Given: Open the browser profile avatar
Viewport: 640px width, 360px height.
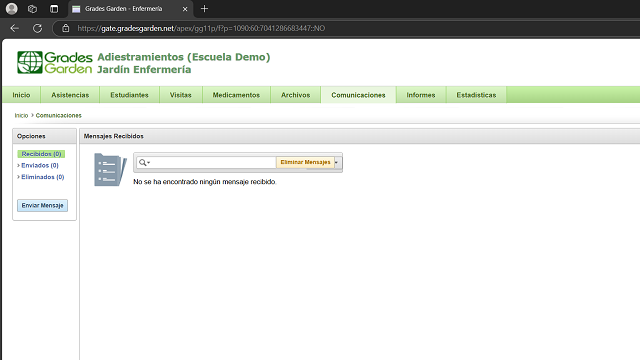Looking at the screenshot, I should (x=12, y=9).
